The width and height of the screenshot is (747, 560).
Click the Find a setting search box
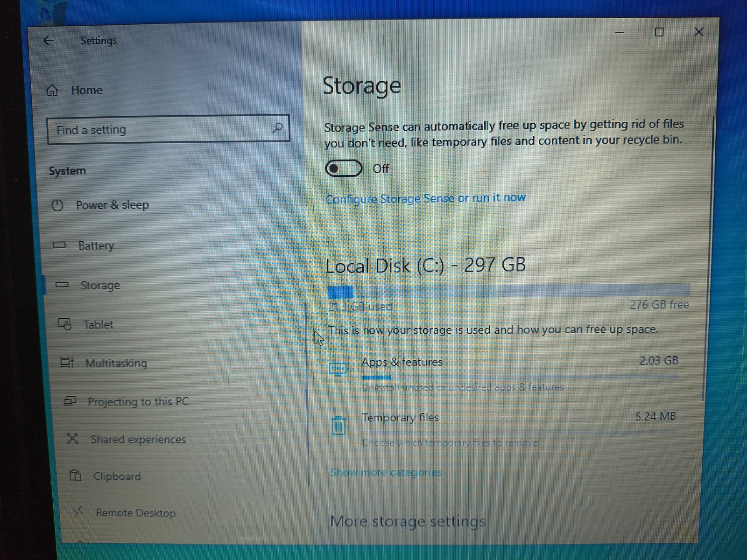[x=168, y=129]
